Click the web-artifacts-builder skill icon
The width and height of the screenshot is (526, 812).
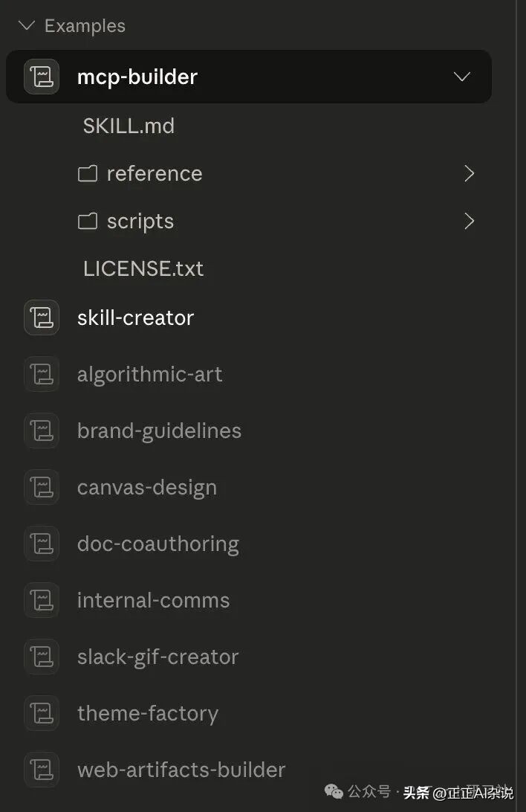[x=42, y=770]
